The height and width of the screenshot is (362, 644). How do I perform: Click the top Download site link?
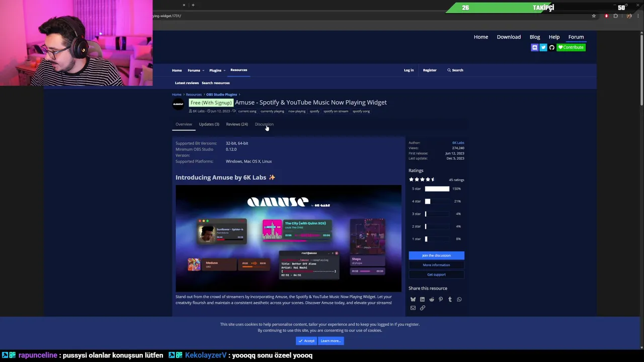[509, 37]
